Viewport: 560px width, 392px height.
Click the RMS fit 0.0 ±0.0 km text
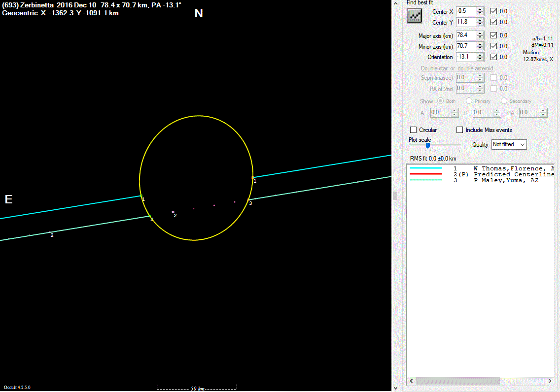pyautogui.click(x=433, y=159)
